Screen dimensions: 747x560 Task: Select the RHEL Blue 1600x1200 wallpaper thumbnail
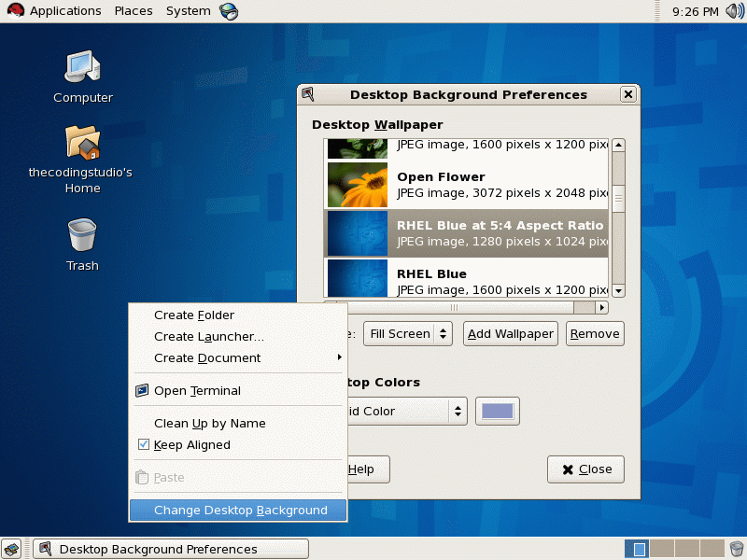pos(358,278)
